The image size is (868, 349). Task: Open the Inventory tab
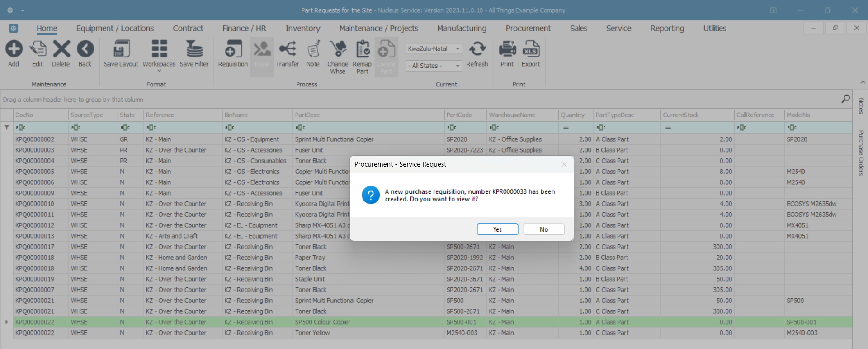click(x=303, y=29)
